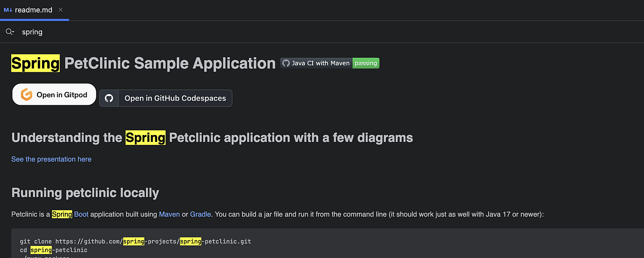
Task: Click the highlighted "Spring" in the main title
Action: coord(35,63)
